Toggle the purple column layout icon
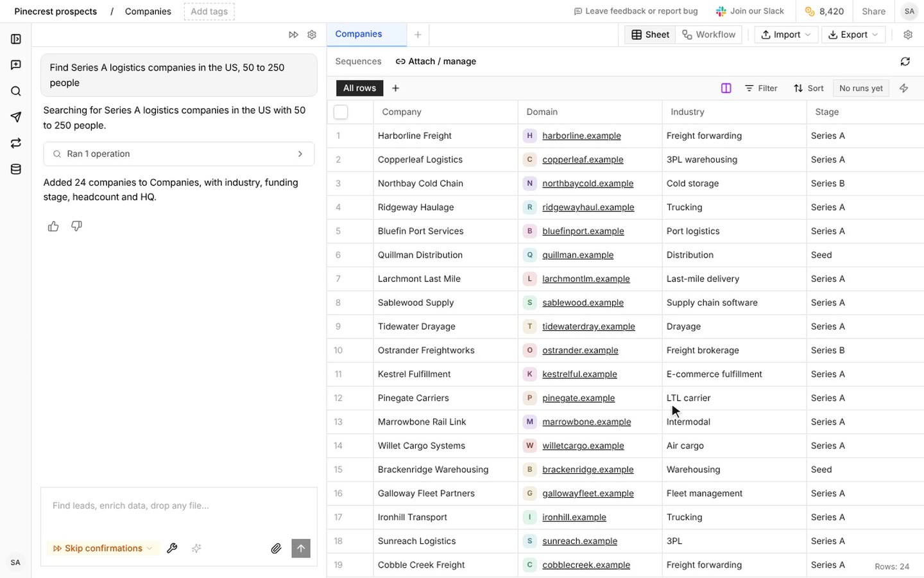Screen dimensions: 924x578 pyautogui.click(x=726, y=88)
